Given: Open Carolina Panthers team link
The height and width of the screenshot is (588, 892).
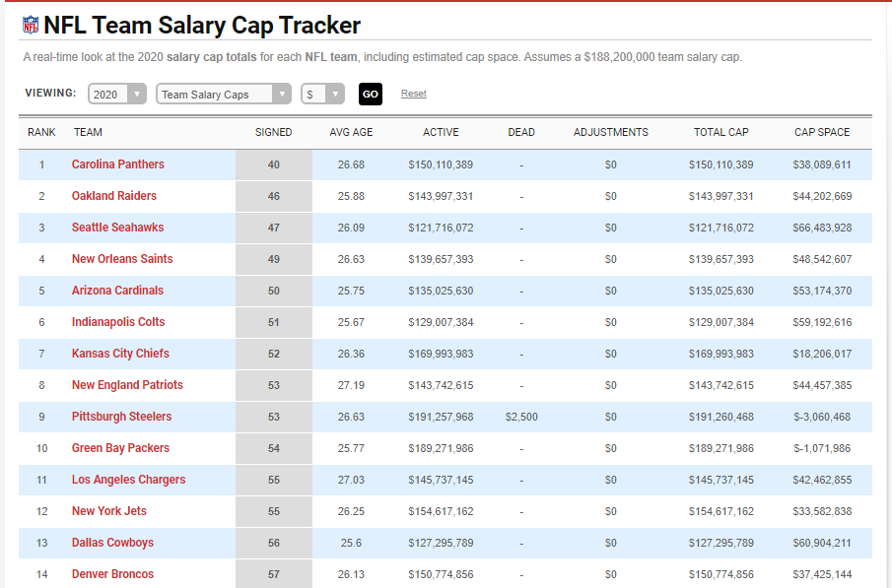Looking at the screenshot, I should coord(117,164).
